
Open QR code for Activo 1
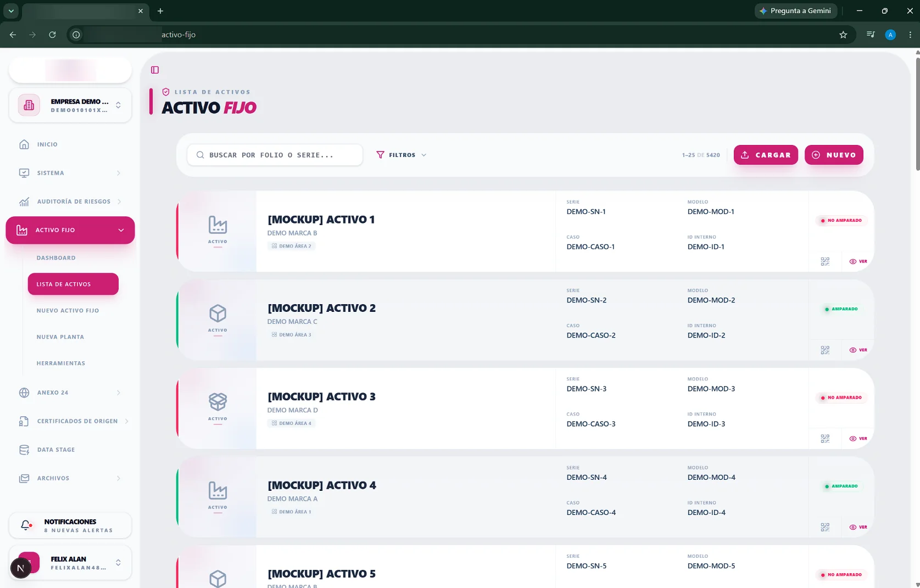825,261
